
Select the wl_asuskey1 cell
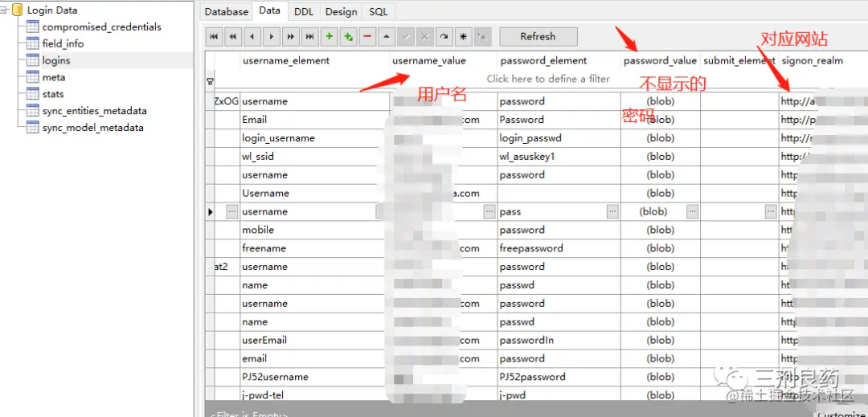point(559,157)
